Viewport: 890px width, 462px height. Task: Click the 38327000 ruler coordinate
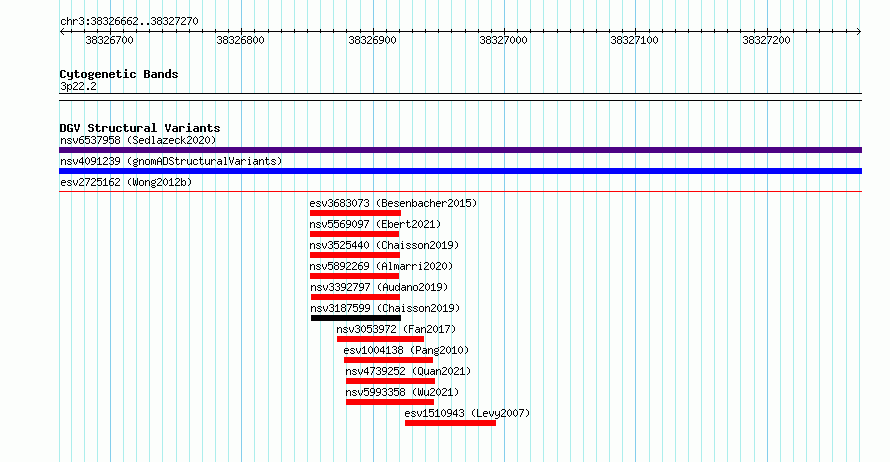[x=503, y=40]
